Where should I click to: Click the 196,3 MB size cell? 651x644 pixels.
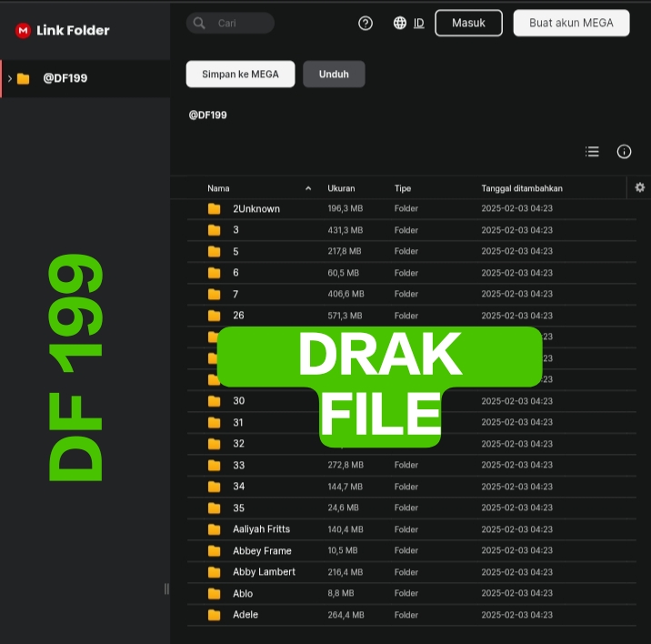pyautogui.click(x=345, y=208)
